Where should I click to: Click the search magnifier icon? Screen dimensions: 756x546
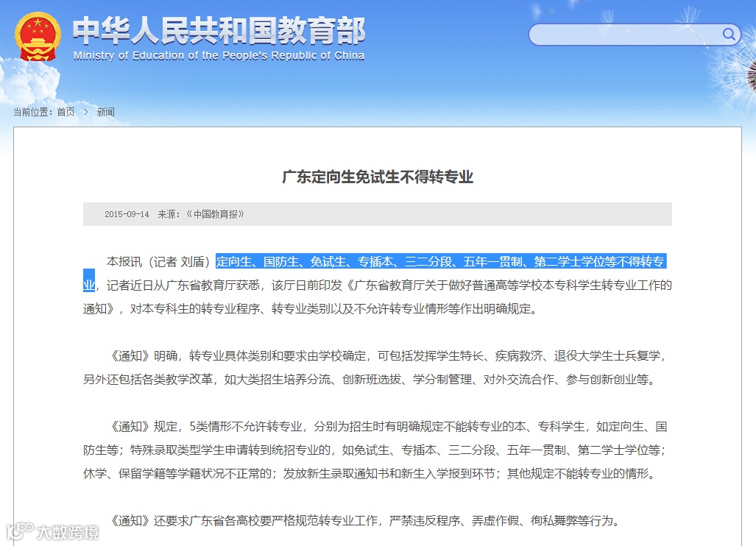pyautogui.click(x=728, y=35)
